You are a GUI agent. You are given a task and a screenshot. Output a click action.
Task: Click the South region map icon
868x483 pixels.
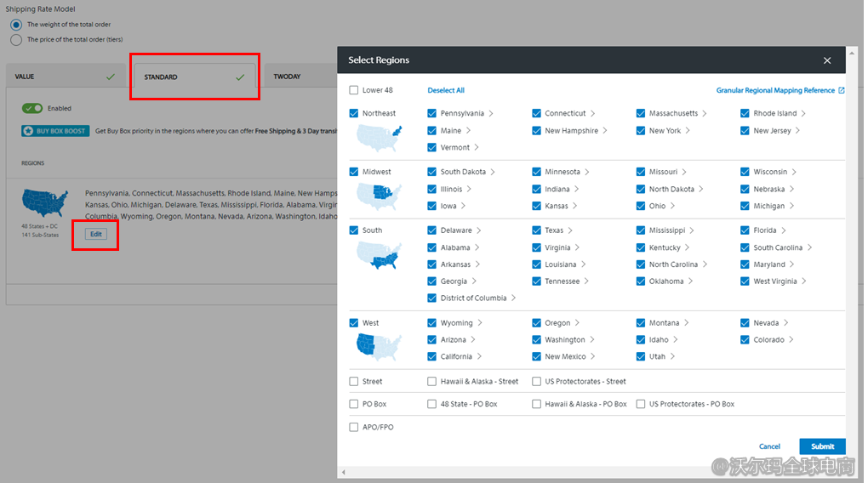[x=378, y=255]
